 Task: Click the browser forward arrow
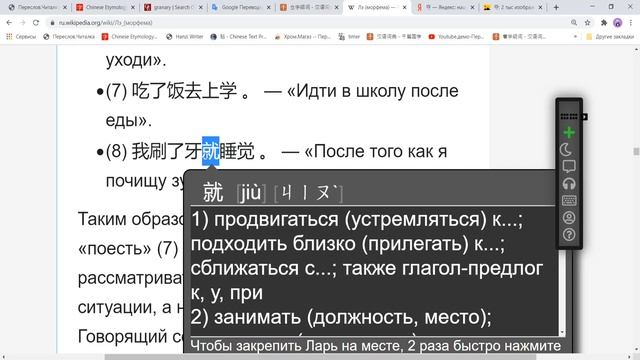pos(22,23)
